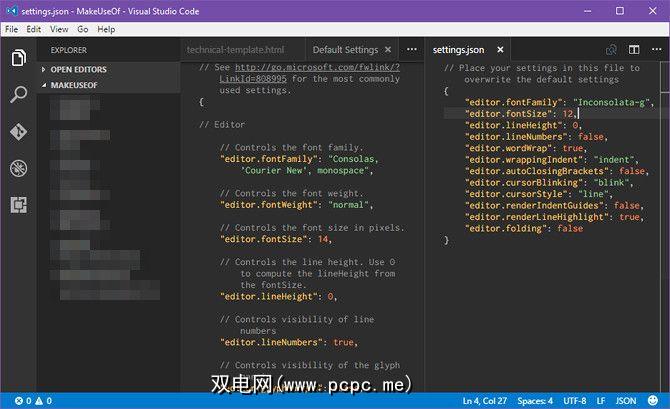
Task: Open the Help menu
Action: (106, 29)
